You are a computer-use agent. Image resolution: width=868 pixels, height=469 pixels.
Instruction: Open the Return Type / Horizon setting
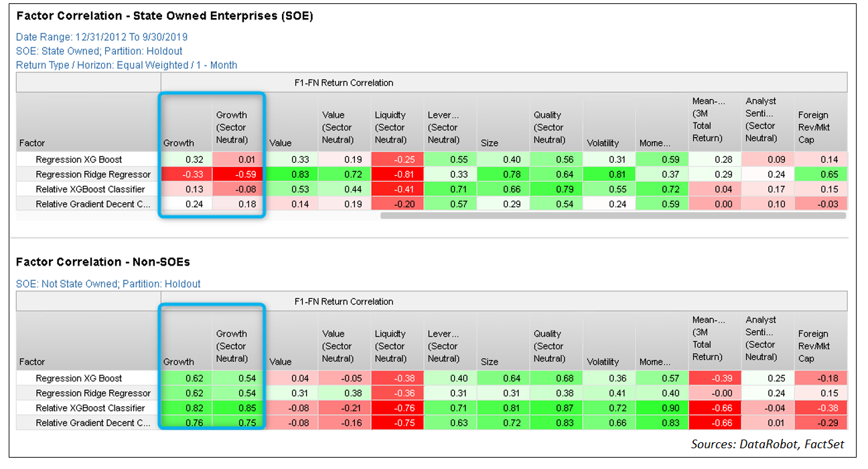pyautogui.click(x=127, y=65)
